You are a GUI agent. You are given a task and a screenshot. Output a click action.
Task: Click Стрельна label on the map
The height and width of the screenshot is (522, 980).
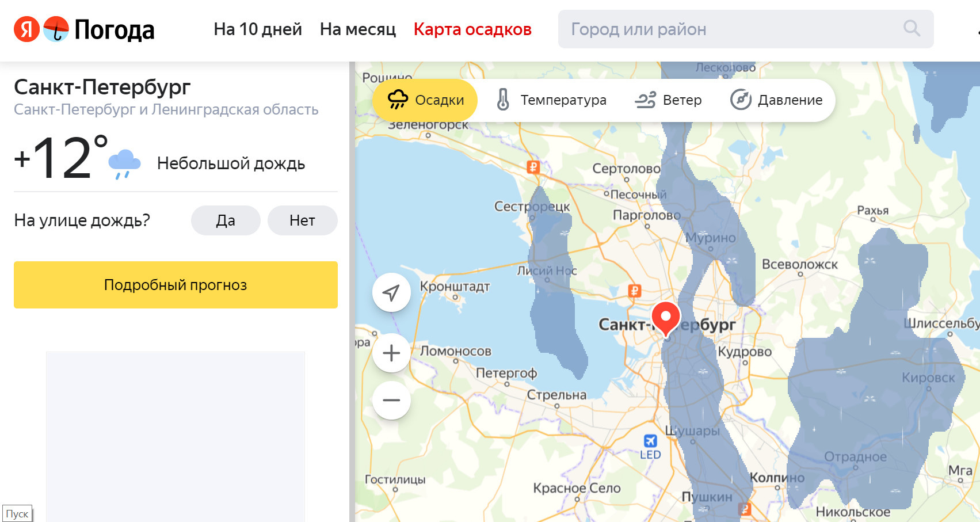(x=556, y=395)
